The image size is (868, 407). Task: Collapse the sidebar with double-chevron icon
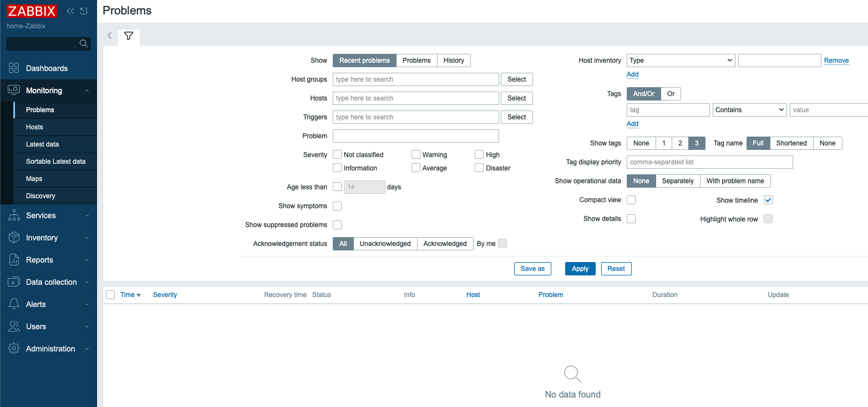[70, 11]
